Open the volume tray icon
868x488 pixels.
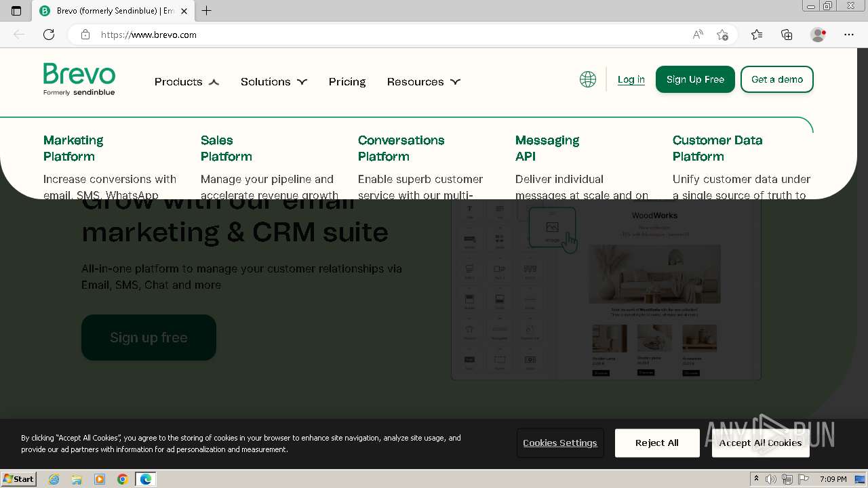point(771,479)
